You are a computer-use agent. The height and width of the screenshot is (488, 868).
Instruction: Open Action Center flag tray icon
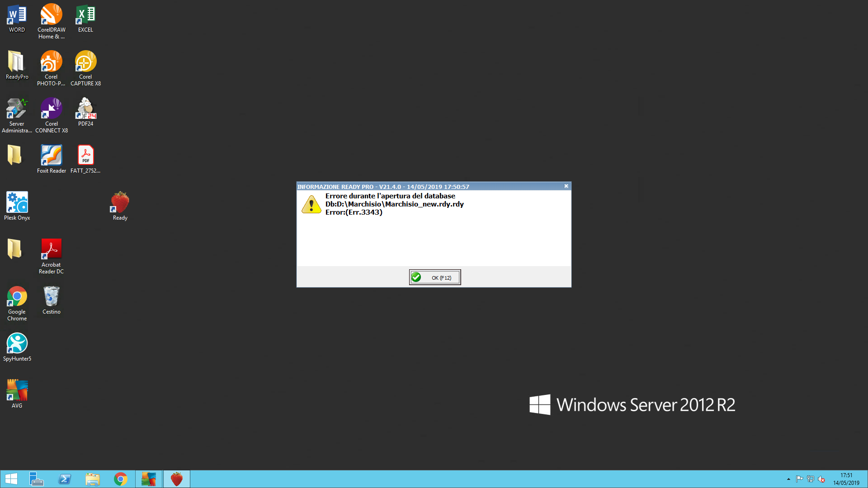[x=799, y=479]
